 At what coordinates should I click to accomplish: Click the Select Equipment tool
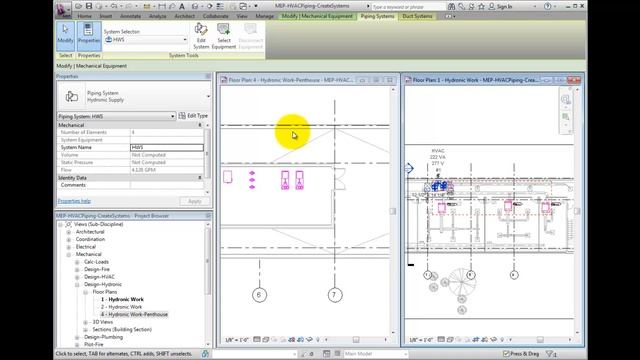click(224, 36)
